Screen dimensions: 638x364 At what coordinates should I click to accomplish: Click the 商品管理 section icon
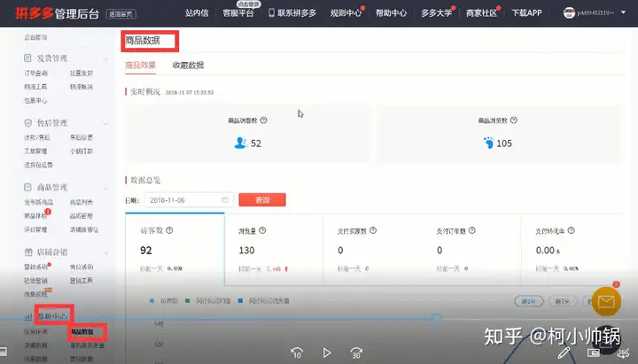coord(27,188)
